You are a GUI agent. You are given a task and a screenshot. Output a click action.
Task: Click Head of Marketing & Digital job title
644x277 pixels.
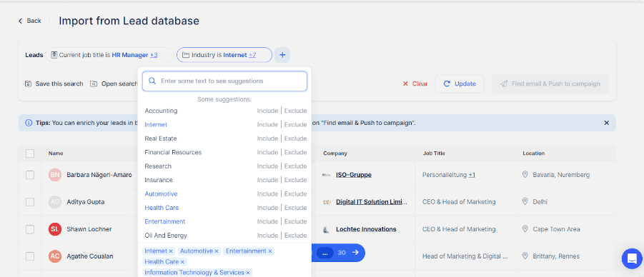465,256
